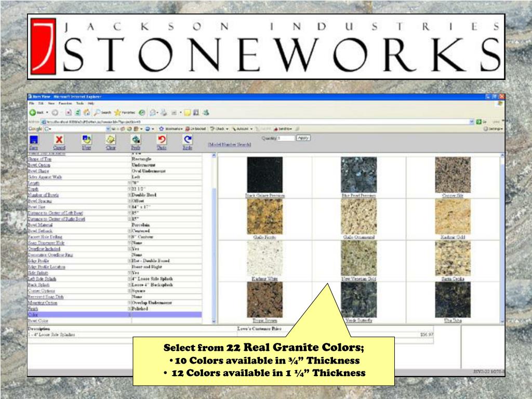Select the Kashmir White granite swatch
532x399 pixels.
pyautogui.click(x=264, y=258)
